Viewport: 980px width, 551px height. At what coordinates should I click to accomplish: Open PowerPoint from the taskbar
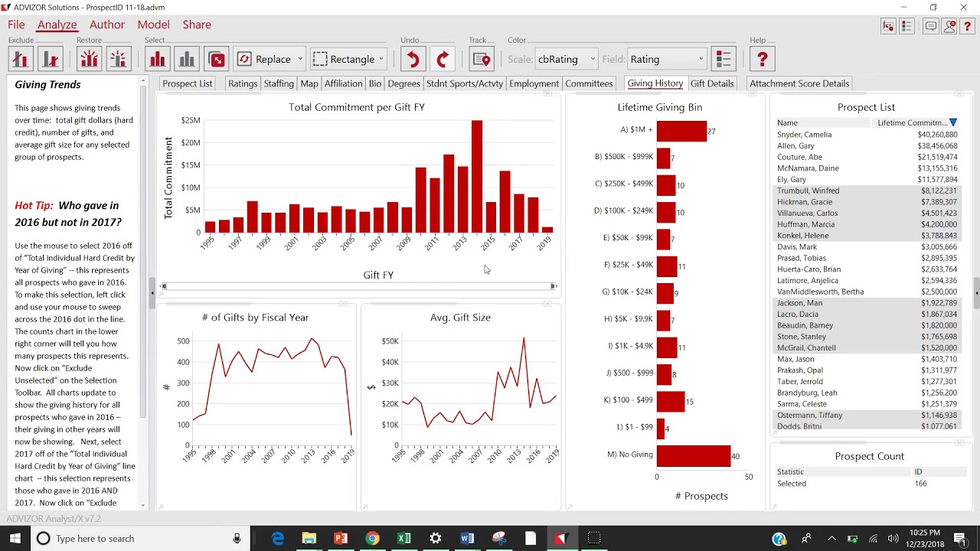click(341, 538)
